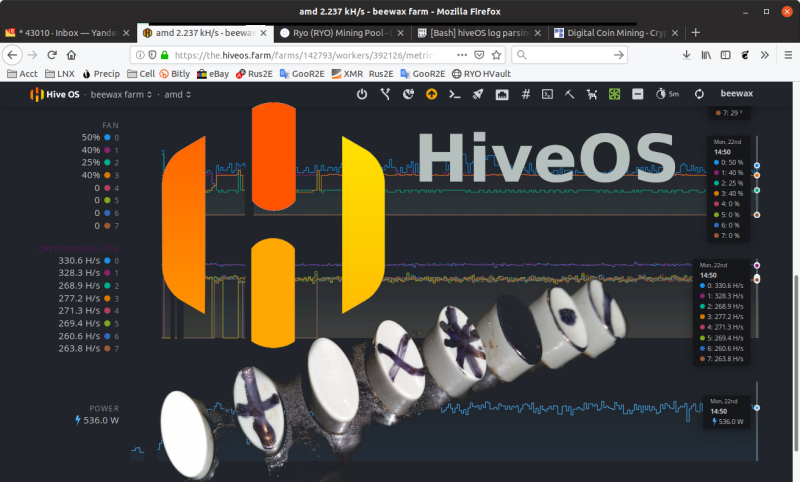Click the Firefox search box
Screen dimensions: 800x482
point(569,55)
